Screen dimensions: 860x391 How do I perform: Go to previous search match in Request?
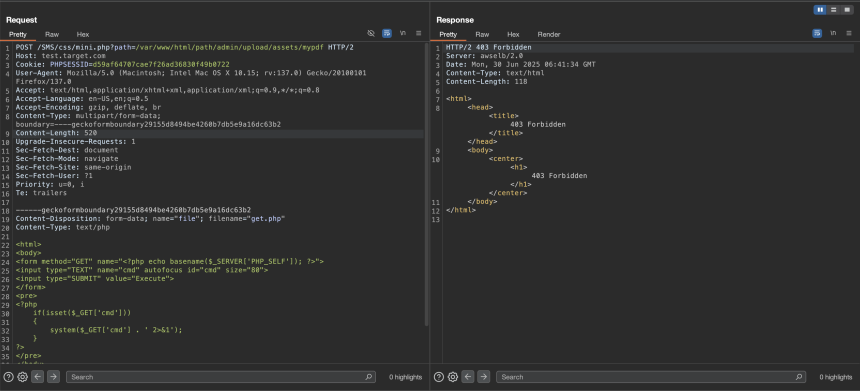point(37,377)
